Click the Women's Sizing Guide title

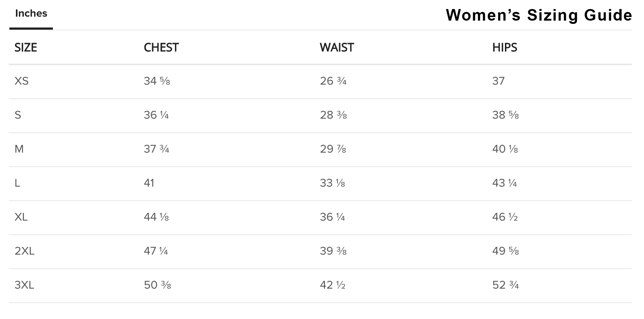coord(539,15)
